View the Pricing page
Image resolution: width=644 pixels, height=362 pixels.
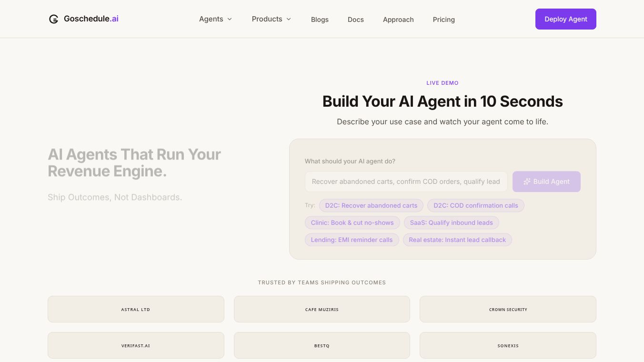tap(444, 20)
